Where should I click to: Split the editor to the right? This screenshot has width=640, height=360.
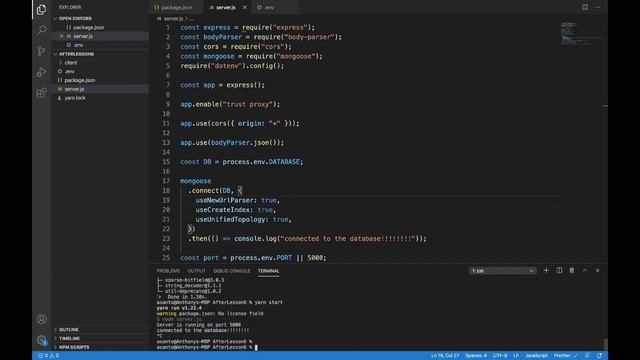(585, 7)
